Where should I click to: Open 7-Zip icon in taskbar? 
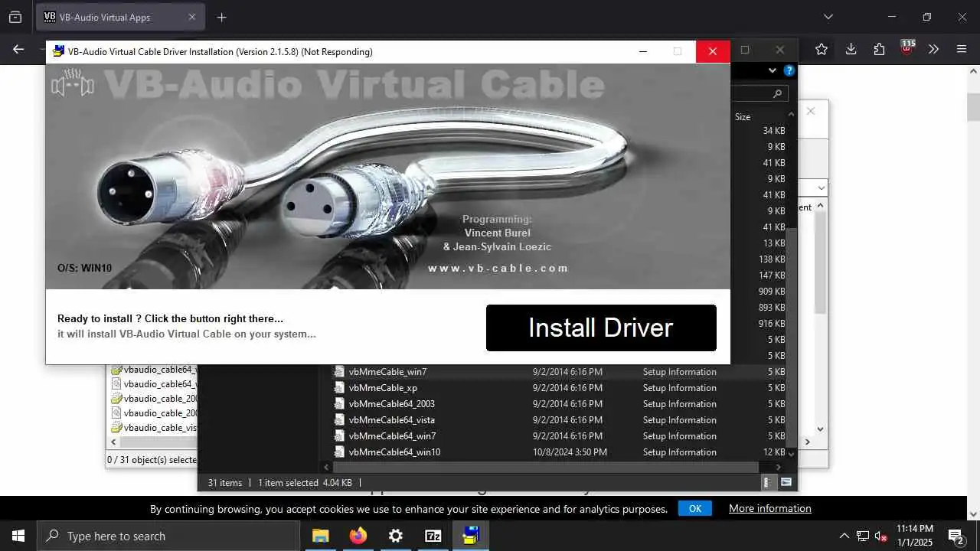tap(433, 536)
